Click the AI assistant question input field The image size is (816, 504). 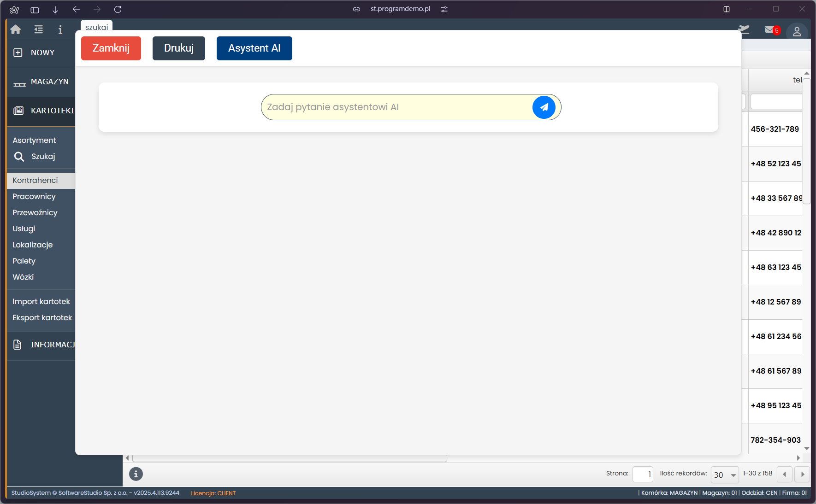396,107
